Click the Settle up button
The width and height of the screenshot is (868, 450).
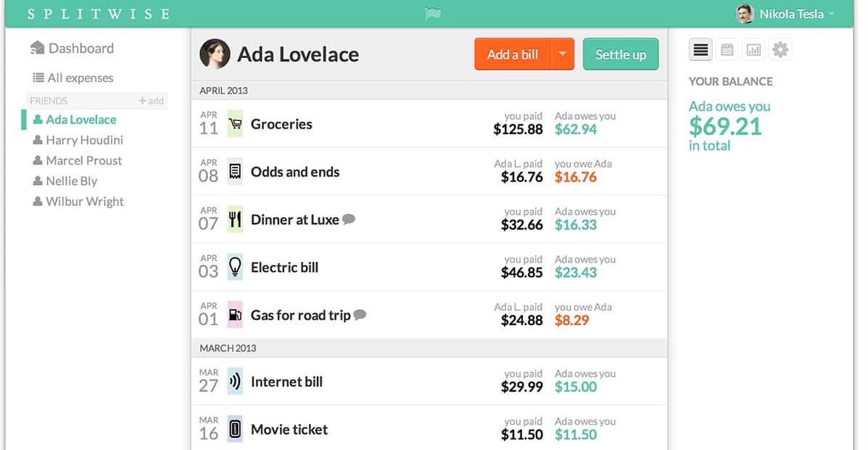pos(621,54)
